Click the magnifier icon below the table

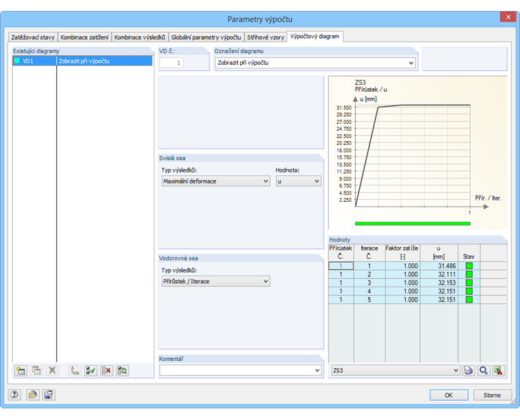click(x=484, y=370)
